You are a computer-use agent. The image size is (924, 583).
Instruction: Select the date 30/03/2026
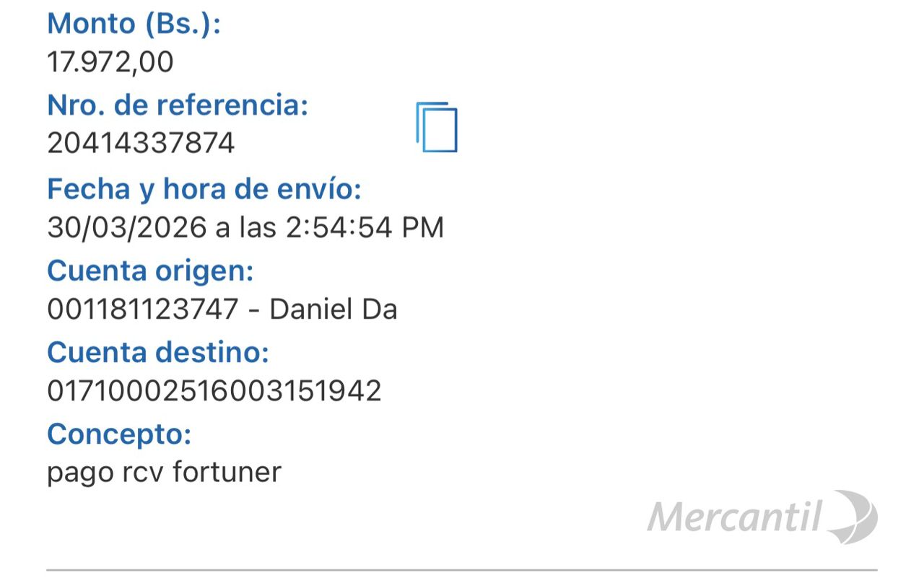pos(127,227)
